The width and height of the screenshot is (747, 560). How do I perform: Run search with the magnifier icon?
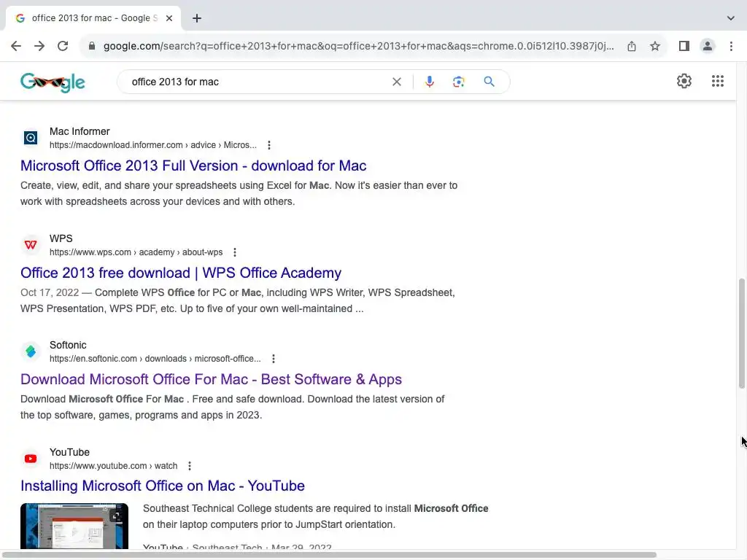(489, 82)
